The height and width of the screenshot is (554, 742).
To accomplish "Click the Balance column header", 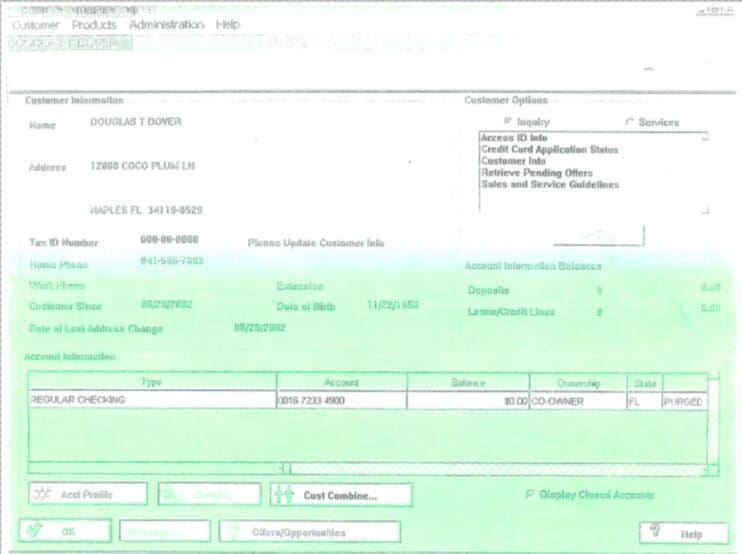I will 468,382.
